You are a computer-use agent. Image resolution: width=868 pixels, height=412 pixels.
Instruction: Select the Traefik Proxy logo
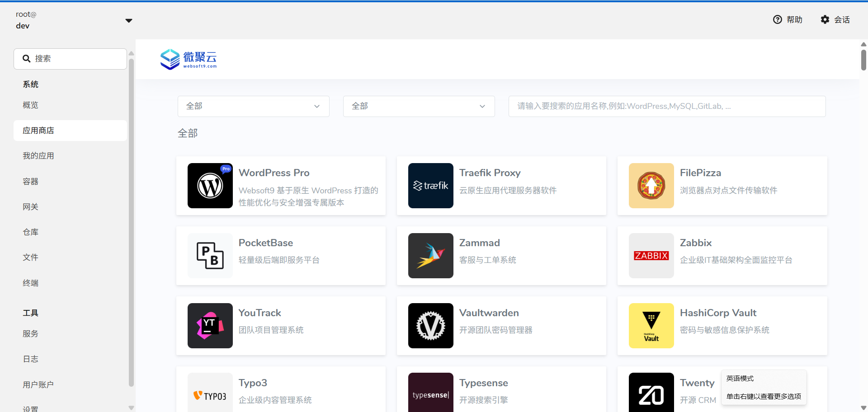click(430, 185)
